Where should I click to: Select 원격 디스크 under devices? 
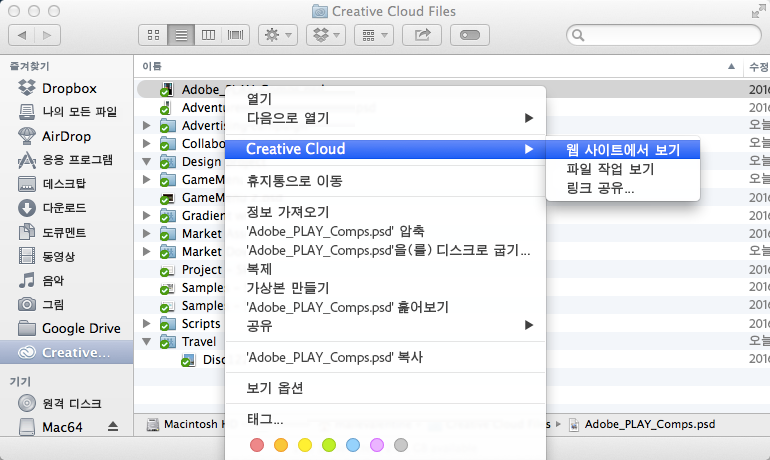coord(59,404)
